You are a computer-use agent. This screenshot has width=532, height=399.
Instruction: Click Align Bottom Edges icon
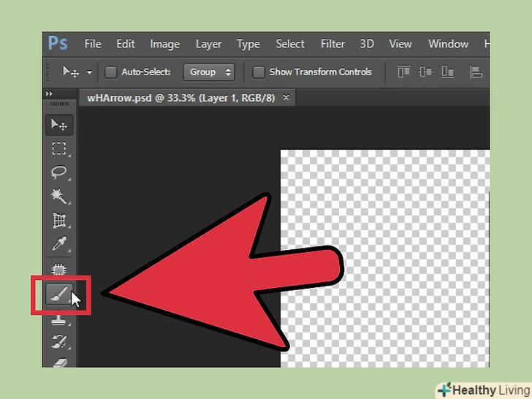447,72
